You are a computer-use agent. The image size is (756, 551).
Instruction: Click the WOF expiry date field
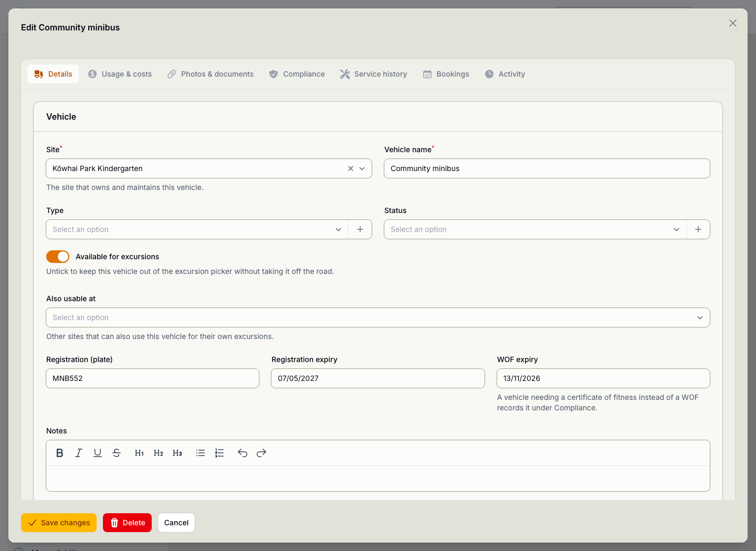tap(603, 378)
